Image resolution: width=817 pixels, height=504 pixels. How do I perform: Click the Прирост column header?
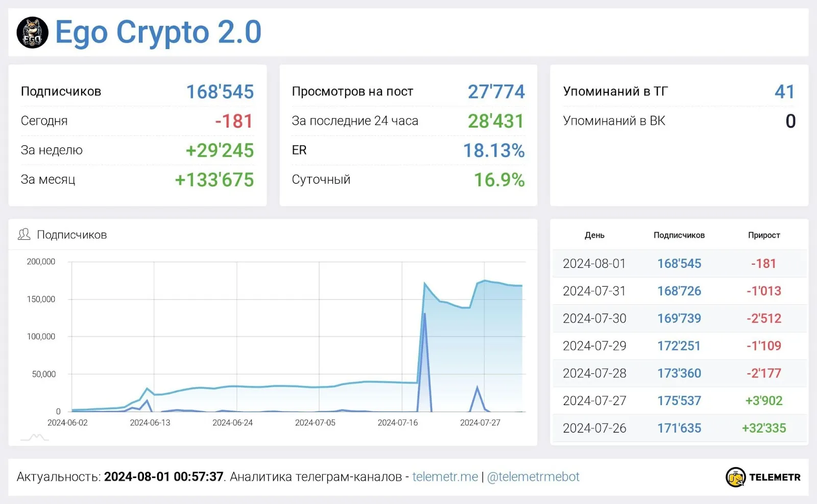click(764, 235)
